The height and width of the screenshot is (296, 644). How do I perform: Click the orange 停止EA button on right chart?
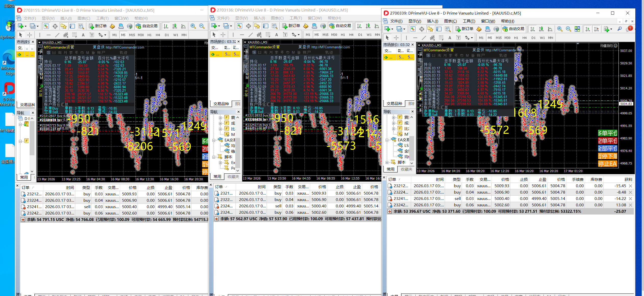coord(607,164)
